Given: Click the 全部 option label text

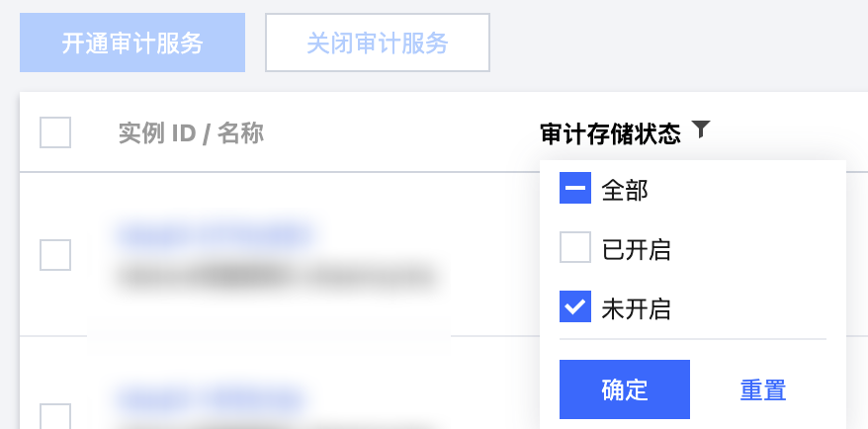Looking at the screenshot, I should pos(625,190).
